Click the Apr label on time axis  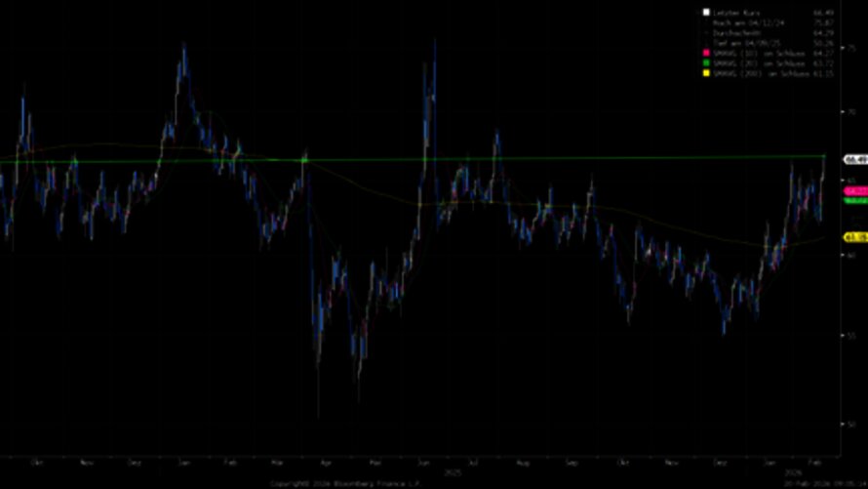[325, 461]
